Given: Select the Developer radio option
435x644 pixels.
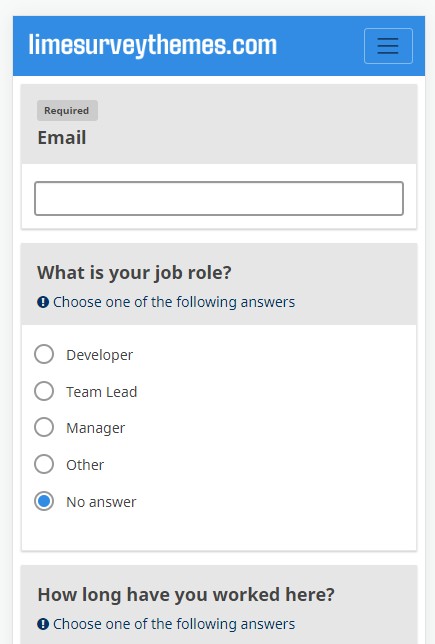Looking at the screenshot, I should 44,354.
